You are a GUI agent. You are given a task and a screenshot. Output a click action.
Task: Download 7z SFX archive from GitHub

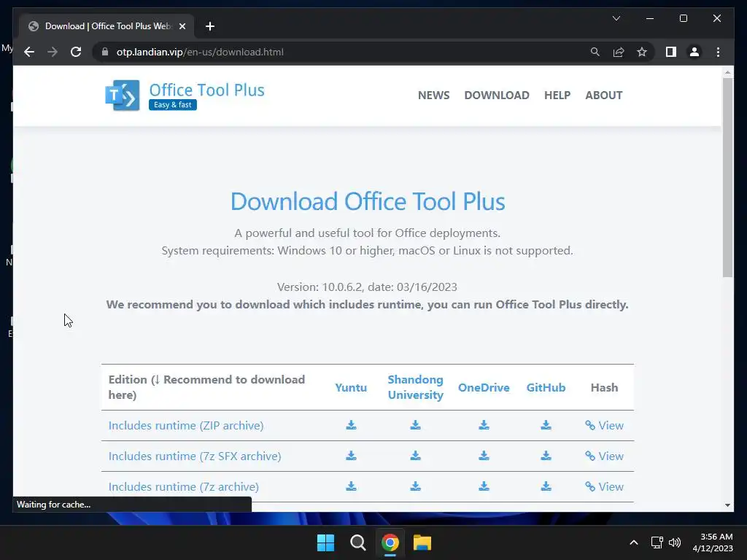pyautogui.click(x=546, y=456)
